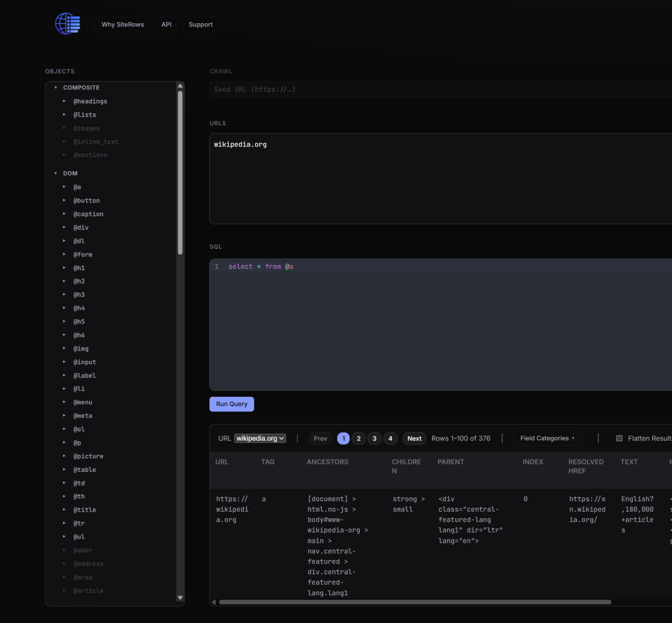The image size is (672, 623).
Task: Go to next results page
Action: pyautogui.click(x=414, y=438)
